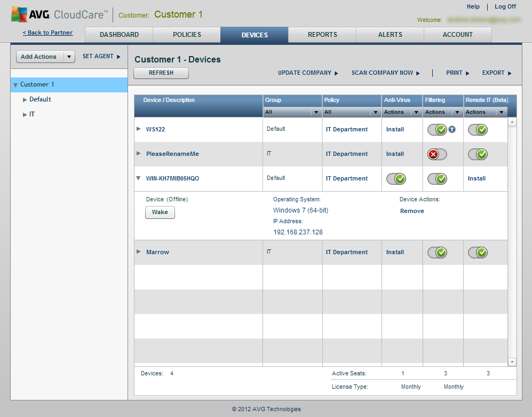Click the Refresh button
The image size is (532, 417).
pyautogui.click(x=161, y=73)
